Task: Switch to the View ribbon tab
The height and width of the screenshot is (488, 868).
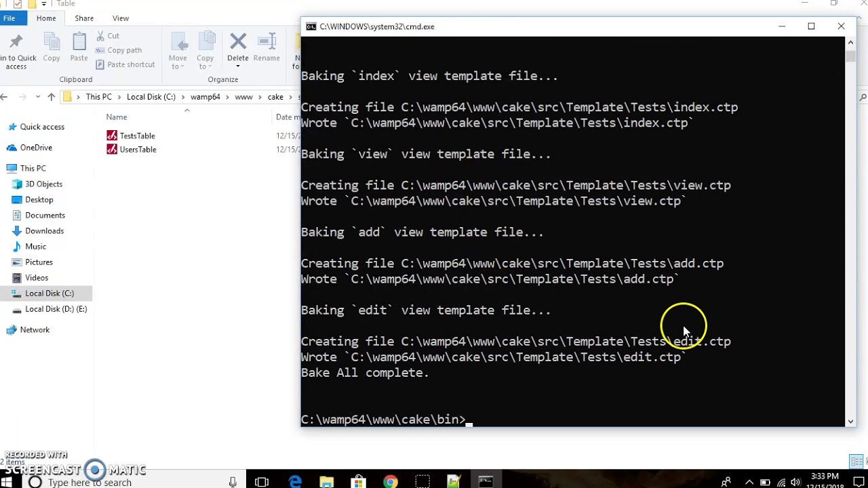Action: tap(121, 18)
